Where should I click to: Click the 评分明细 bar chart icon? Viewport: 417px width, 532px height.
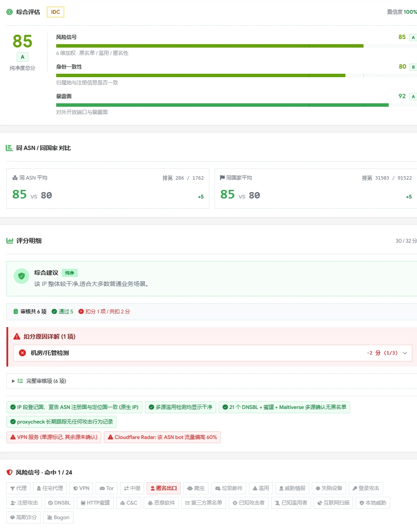(9, 241)
